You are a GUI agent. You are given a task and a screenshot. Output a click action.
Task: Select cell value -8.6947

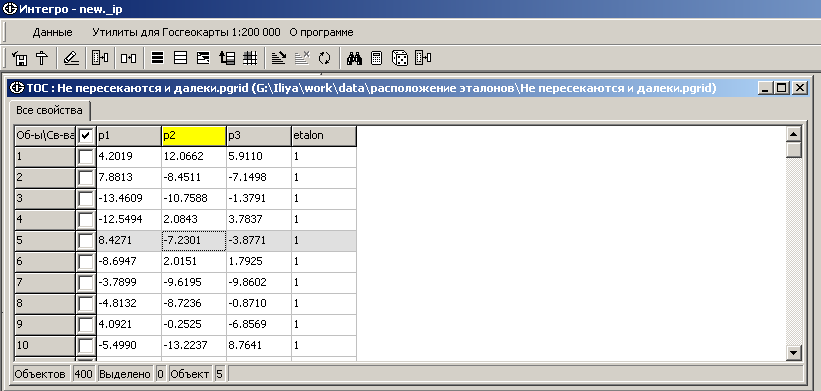129,262
